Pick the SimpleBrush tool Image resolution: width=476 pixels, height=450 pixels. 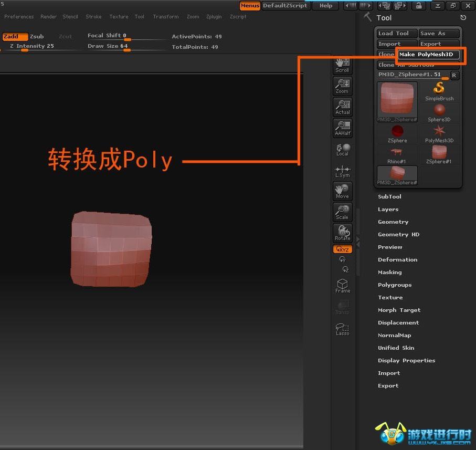(x=439, y=91)
